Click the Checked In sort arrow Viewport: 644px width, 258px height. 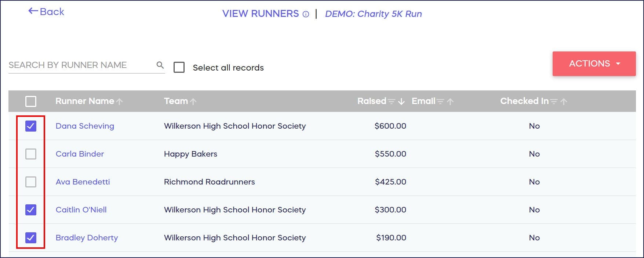[x=564, y=101]
